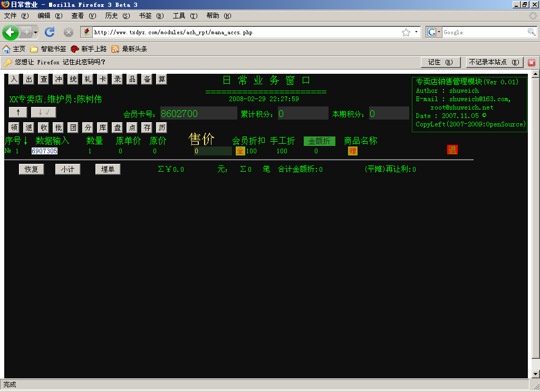The width and height of the screenshot is (540, 392).
Task: Open the 品 product button
Action: click(132, 79)
